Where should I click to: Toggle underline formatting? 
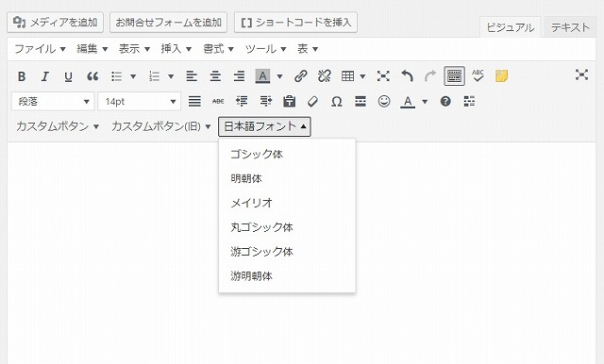[x=68, y=76]
